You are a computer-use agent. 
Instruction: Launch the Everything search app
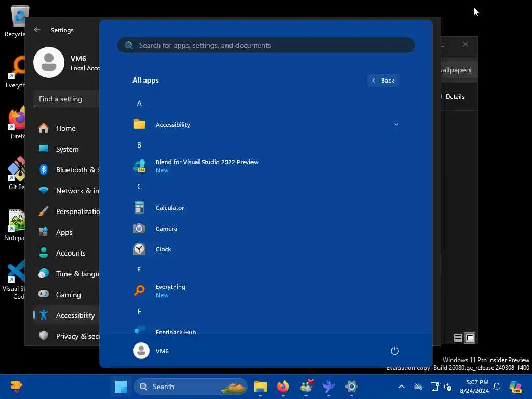click(x=265, y=290)
